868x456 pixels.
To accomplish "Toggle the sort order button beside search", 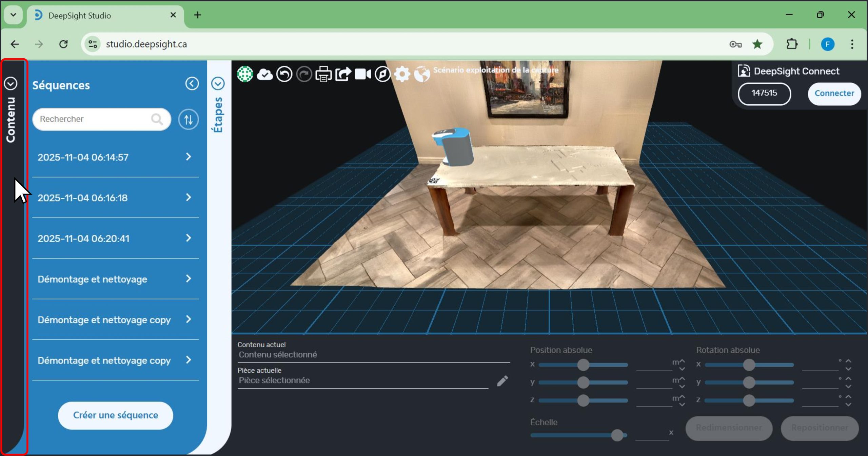I will pos(189,119).
